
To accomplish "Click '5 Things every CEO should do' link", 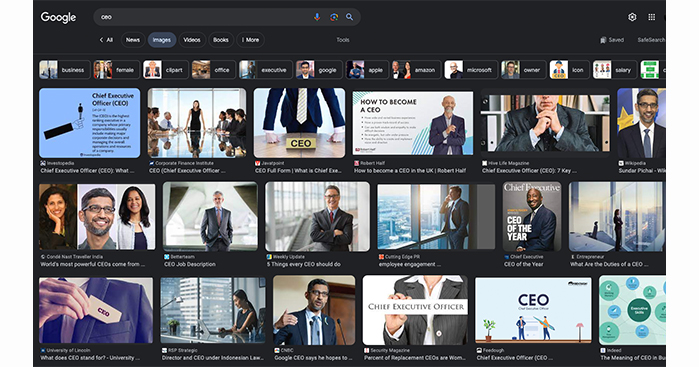I will (x=304, y=264).
